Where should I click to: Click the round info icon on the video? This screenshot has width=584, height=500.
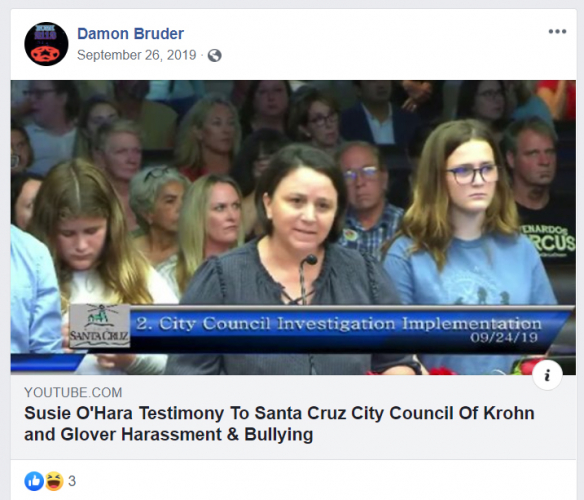click(547, 375)
